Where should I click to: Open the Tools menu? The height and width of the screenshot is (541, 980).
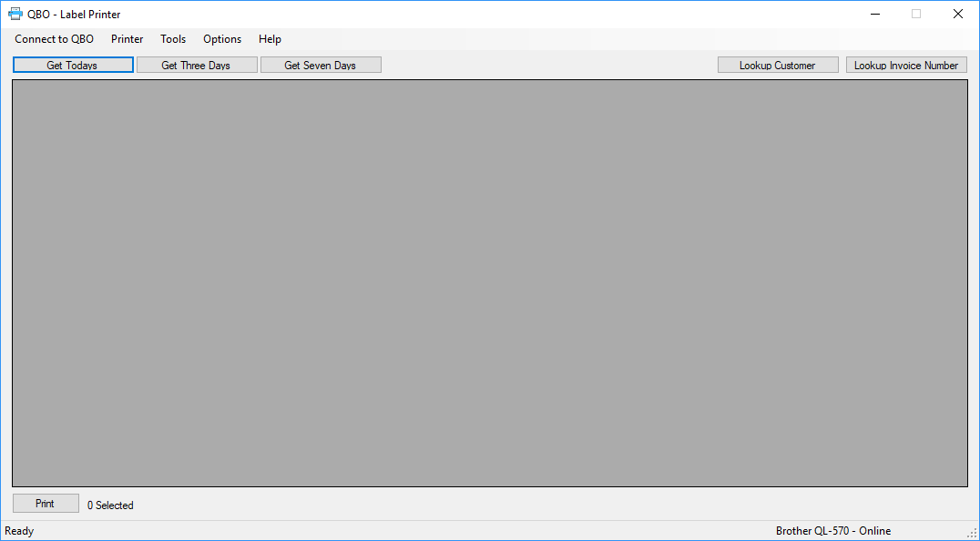173,39
